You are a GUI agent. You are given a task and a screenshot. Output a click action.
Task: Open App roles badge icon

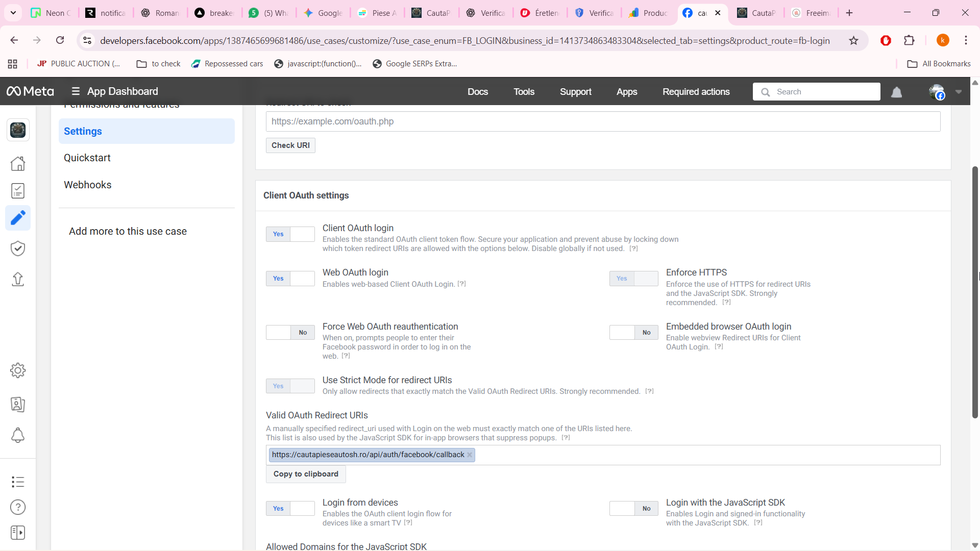18,404
